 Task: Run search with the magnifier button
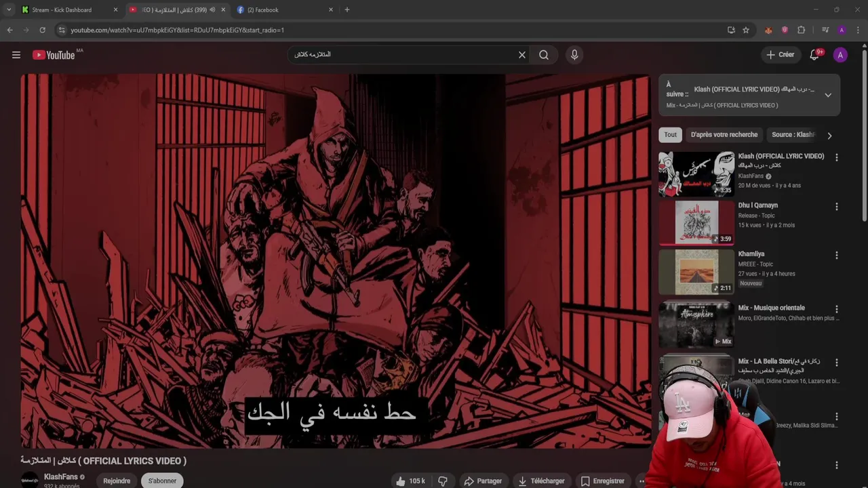[544, 55]
